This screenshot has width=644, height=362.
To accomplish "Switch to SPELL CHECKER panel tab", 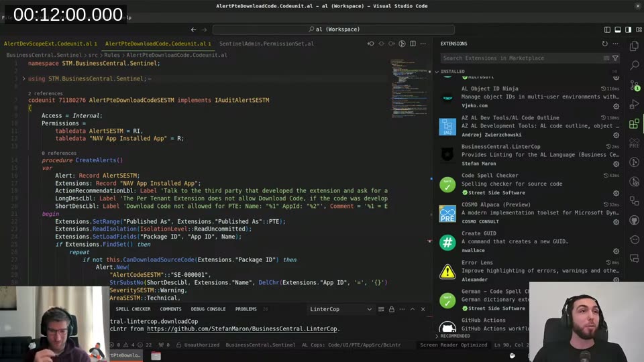I will click(133, 309).
